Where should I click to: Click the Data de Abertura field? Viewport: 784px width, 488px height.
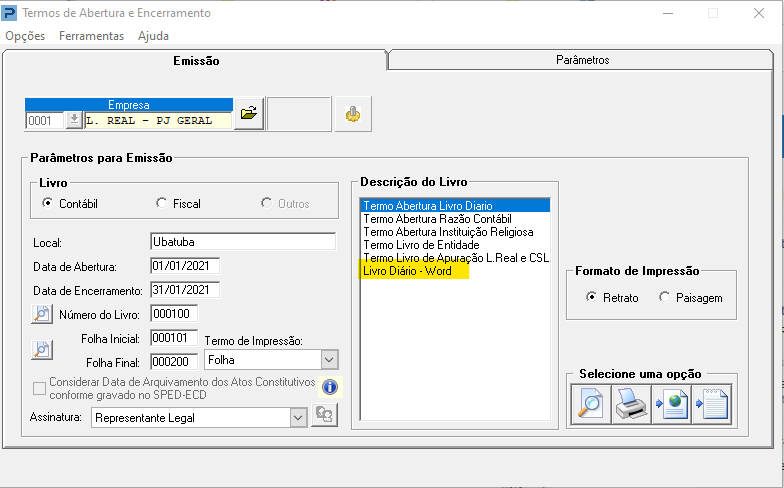[185, 266]
